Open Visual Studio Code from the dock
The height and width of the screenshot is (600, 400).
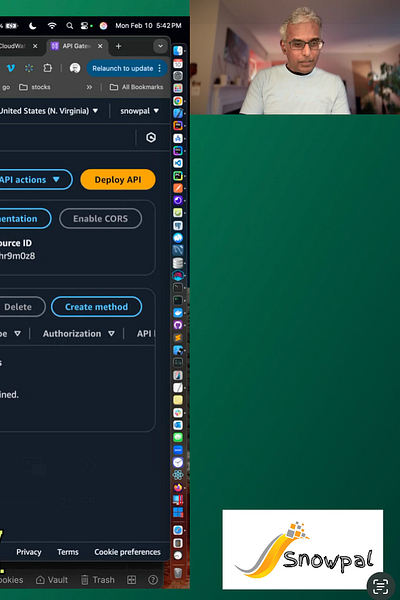click(178, 163)
